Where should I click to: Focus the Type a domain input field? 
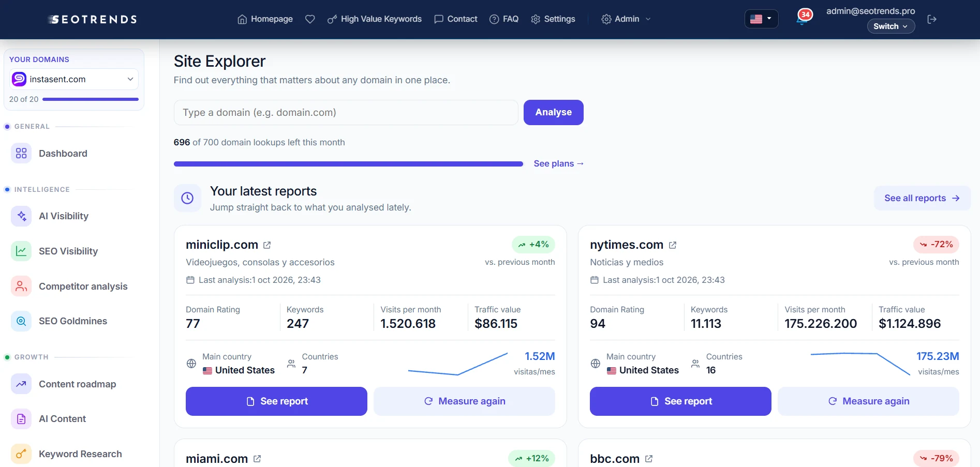(x=346, y=112)
